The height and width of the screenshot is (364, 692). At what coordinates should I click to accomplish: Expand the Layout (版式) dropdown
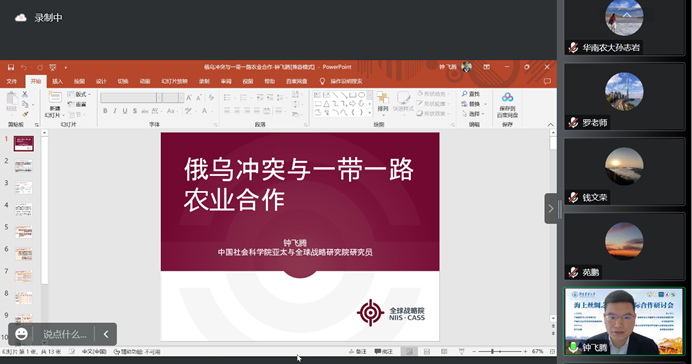79,94
